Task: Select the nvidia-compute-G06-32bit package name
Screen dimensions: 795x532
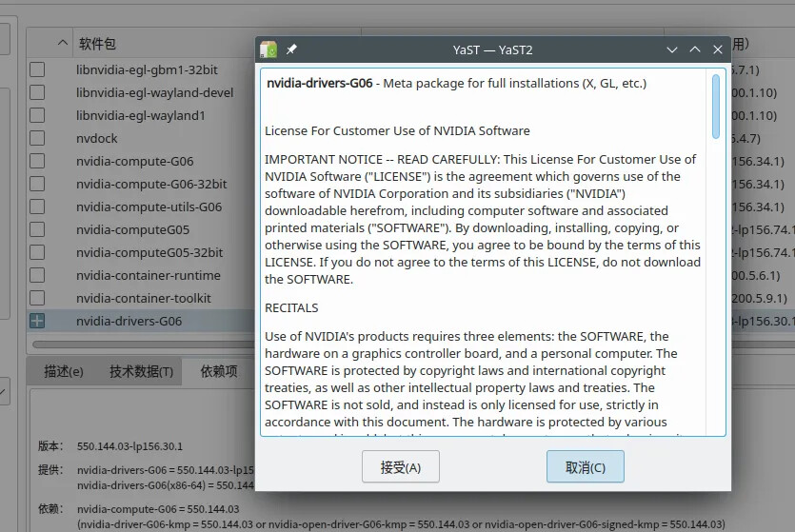Action: (x=151, y=184)
